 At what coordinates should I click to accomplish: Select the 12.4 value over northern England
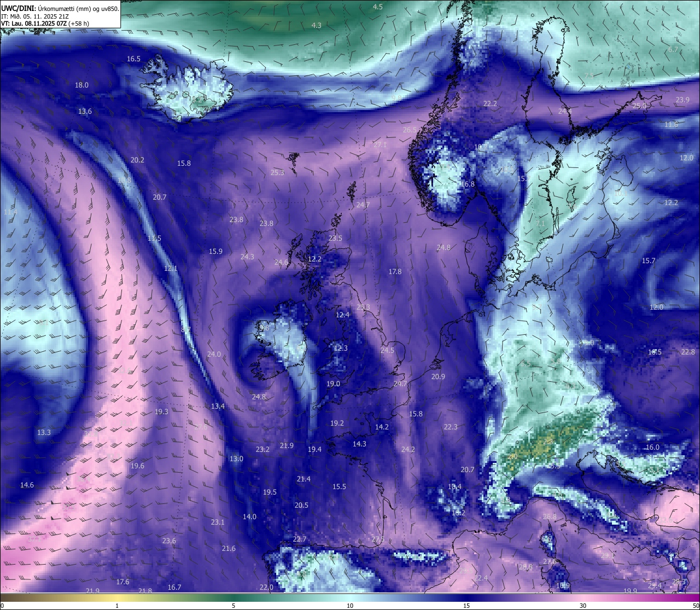tap(342, 315)
